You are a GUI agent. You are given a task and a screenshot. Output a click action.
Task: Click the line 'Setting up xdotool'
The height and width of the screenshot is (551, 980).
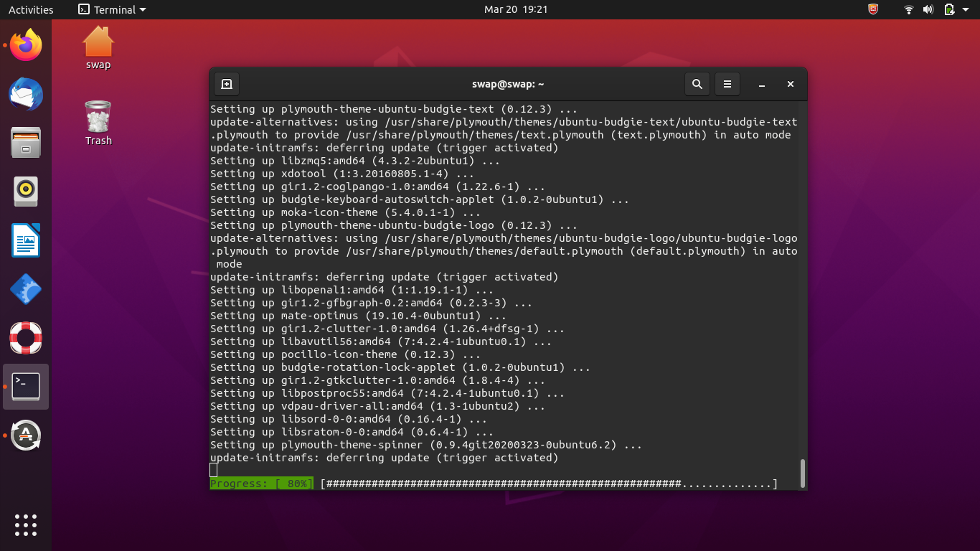[342, 174]
